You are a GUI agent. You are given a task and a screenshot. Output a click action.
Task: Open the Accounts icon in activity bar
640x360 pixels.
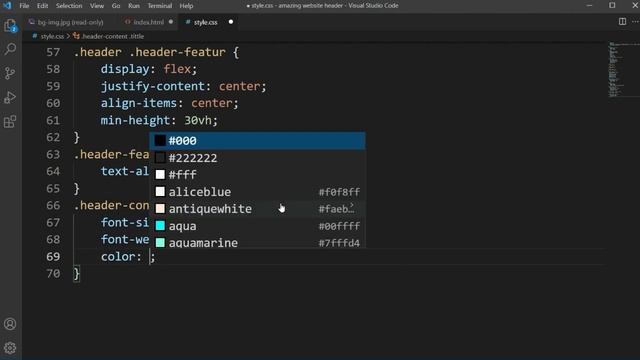click(x=10, y=324)
